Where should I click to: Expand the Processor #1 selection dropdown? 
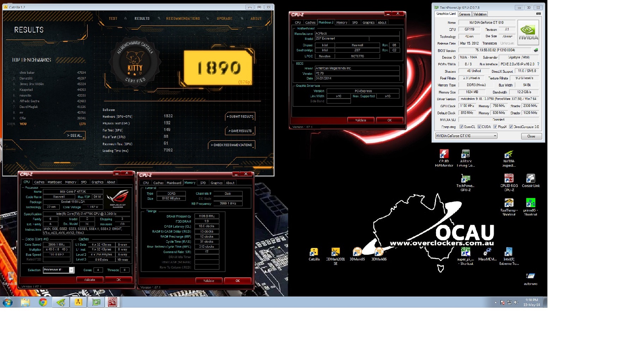71,270
